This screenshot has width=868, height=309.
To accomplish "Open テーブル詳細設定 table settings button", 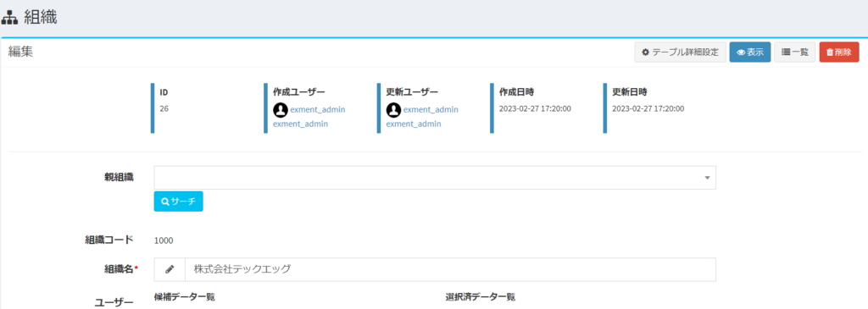I will pyautogui.click(x=681, y=52).
